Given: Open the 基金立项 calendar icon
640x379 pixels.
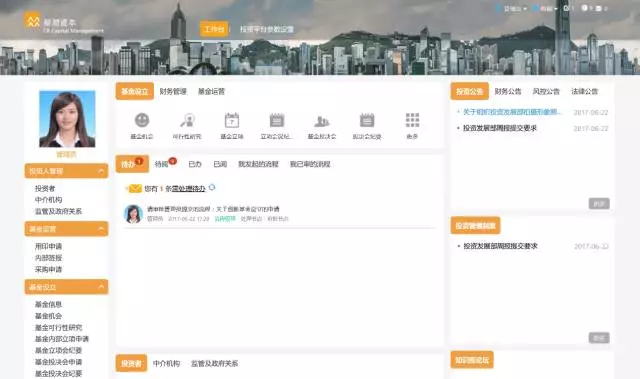Looking at the screenshot, I should click(232, 120).
